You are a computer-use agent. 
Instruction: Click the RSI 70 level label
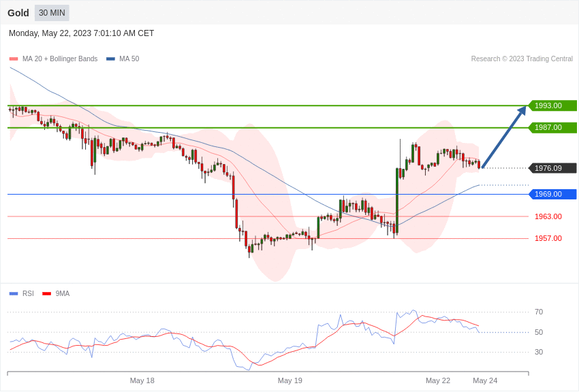[539, 312]
